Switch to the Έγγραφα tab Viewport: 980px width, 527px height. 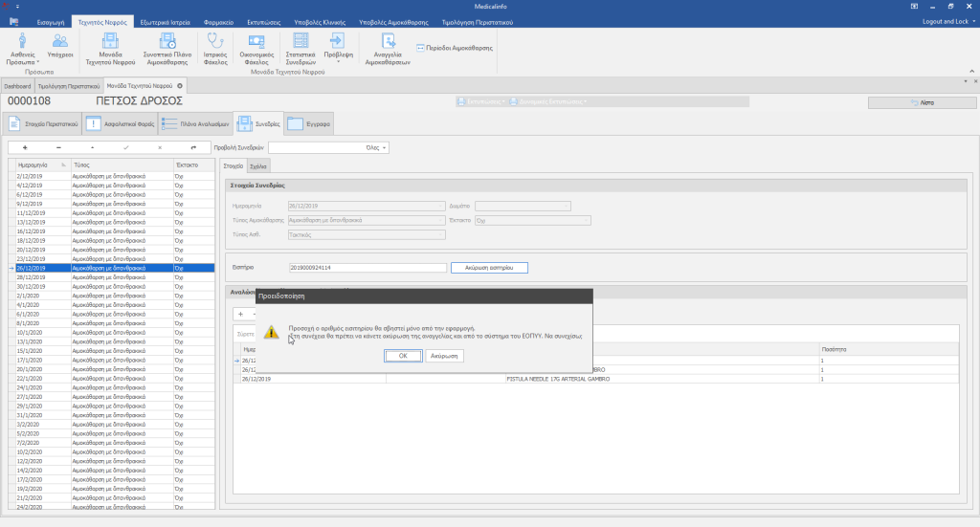point(309,123)
